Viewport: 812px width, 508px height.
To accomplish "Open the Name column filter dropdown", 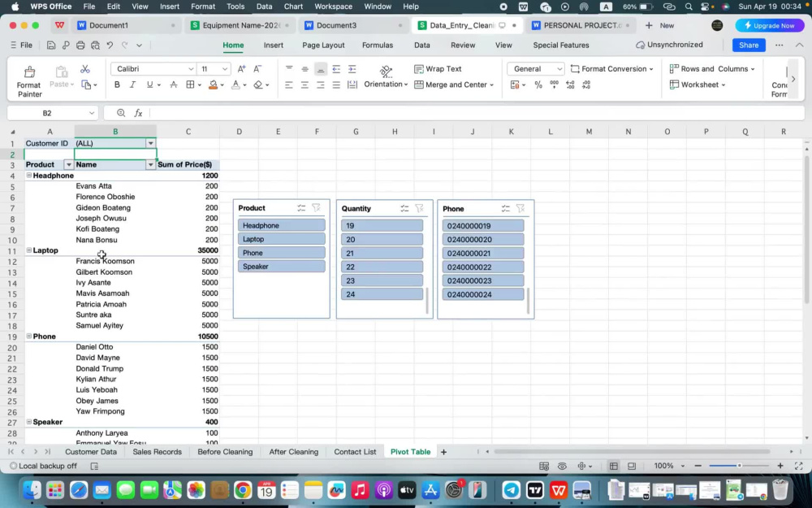I will tap(150, 165).
